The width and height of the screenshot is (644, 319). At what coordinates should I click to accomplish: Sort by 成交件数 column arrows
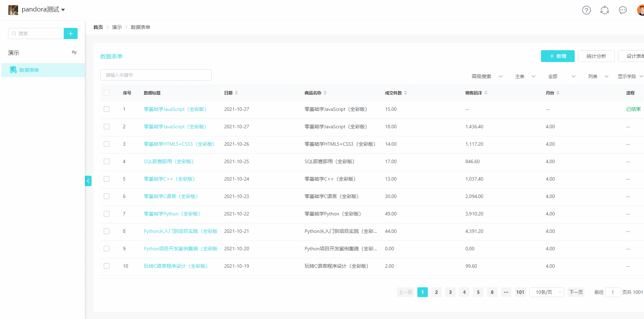pos(406,93)
